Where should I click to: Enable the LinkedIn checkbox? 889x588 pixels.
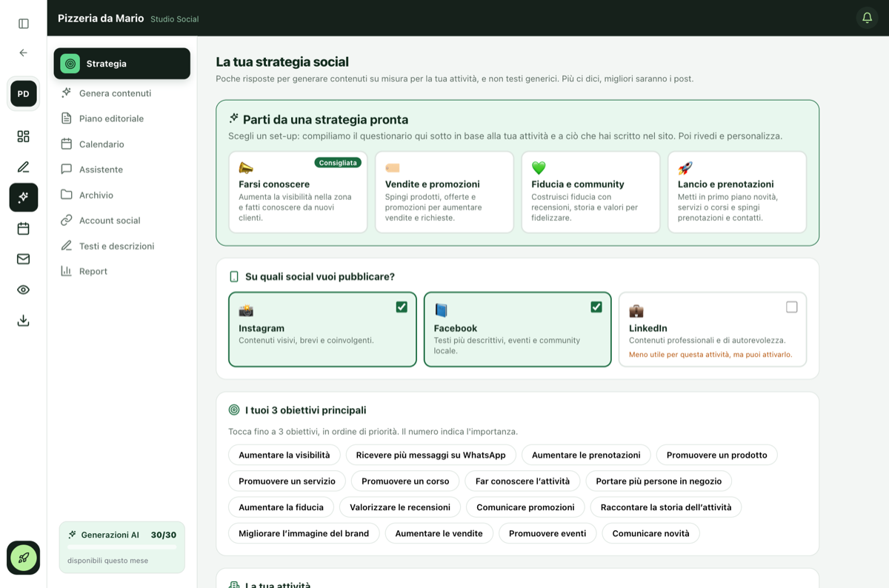pos(792,307)
